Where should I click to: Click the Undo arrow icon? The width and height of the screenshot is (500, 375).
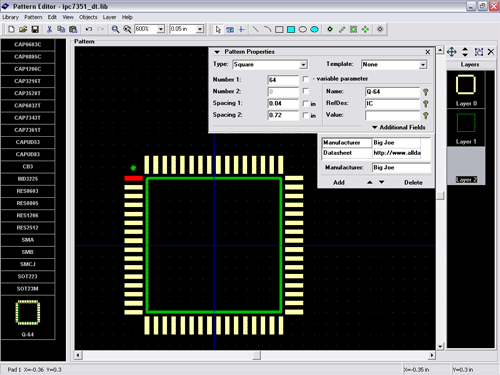click(89, 30)
